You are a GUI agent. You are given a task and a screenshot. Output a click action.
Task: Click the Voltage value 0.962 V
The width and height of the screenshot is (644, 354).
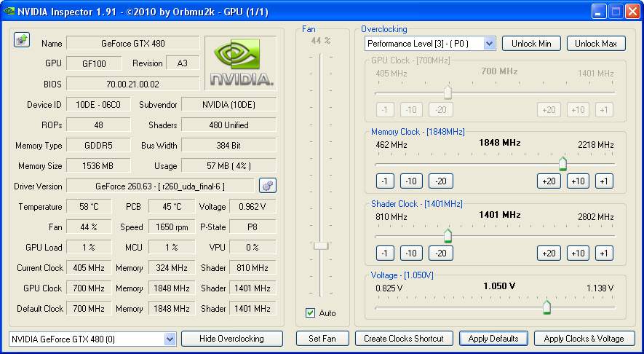pyautogui.click(x=253, y=206)
